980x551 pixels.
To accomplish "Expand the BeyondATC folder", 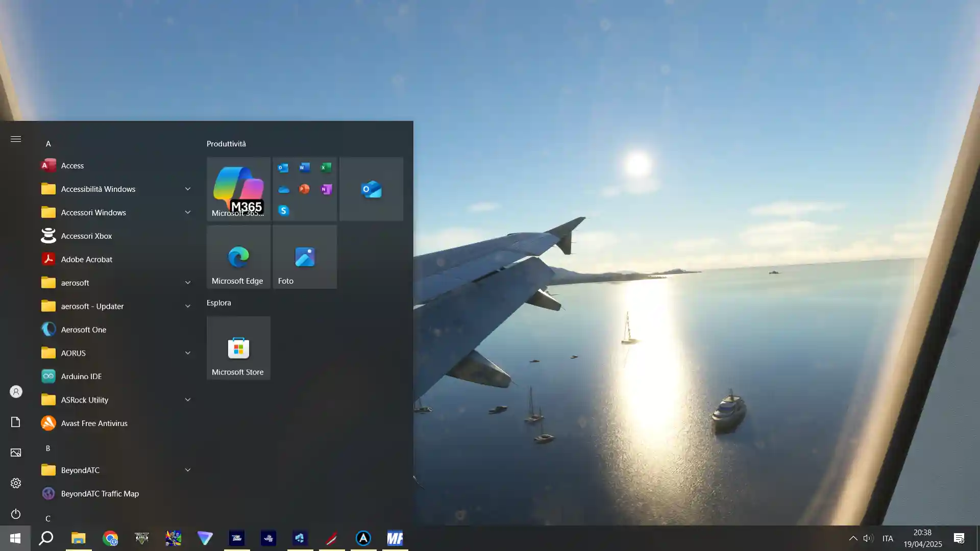I will [x=116, y=470].
